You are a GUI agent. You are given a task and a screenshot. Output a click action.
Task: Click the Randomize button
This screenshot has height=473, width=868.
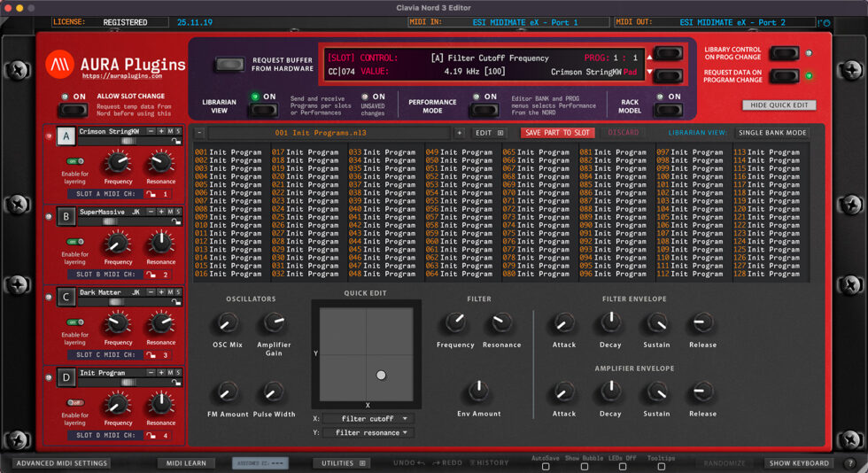tap(725, 463)
